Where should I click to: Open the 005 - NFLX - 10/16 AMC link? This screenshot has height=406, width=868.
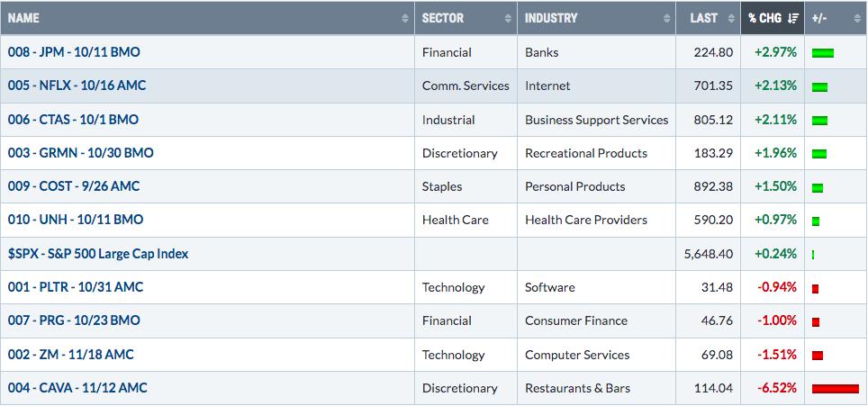[77, 86]
